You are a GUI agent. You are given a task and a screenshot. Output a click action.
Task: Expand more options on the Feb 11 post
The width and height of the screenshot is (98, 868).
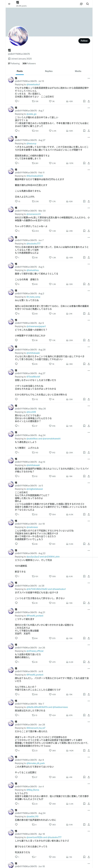point(89,170)
